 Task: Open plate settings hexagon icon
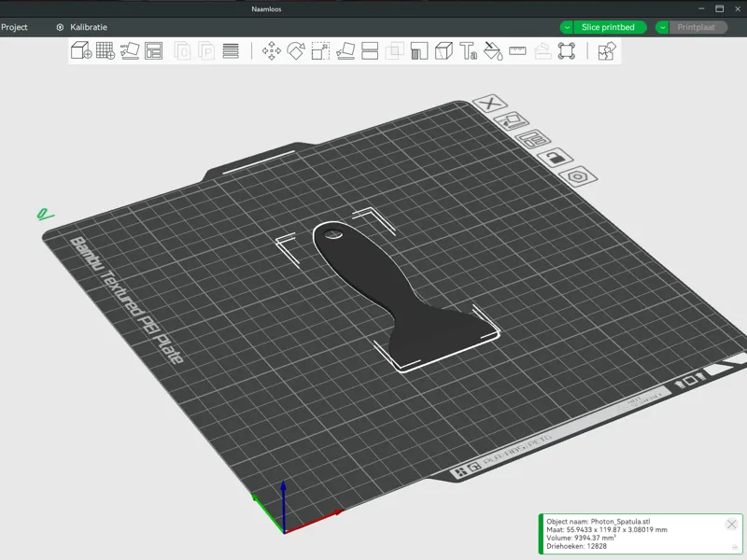tap(578, 176)
